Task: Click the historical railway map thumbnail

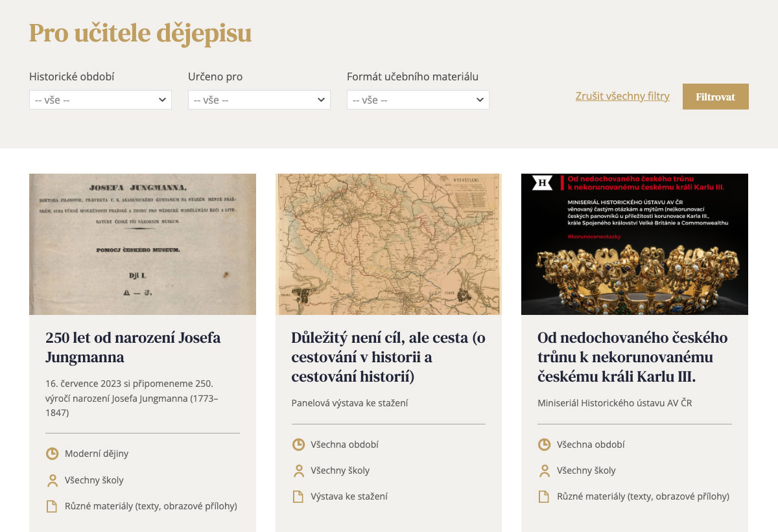Action: pyautogui.click(x=388, y=244)
